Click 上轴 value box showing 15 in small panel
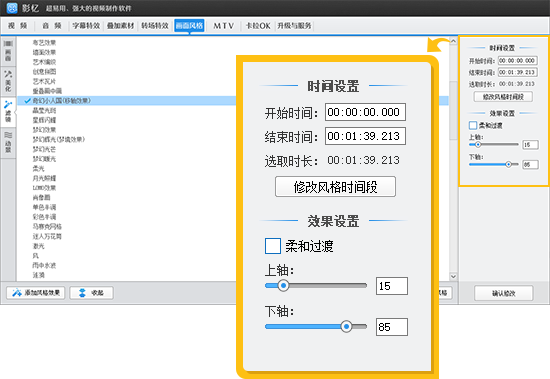The image size is (550, 379). pos(530,145)
